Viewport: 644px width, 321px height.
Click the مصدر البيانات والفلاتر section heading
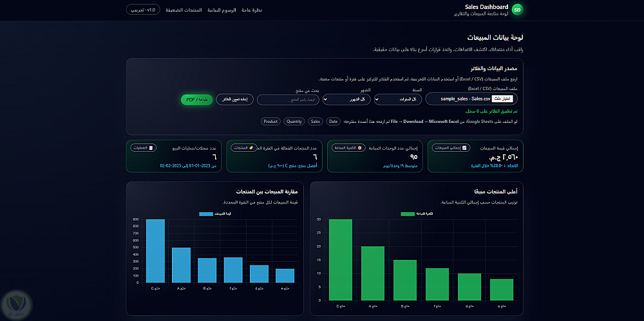pos(494,68)
